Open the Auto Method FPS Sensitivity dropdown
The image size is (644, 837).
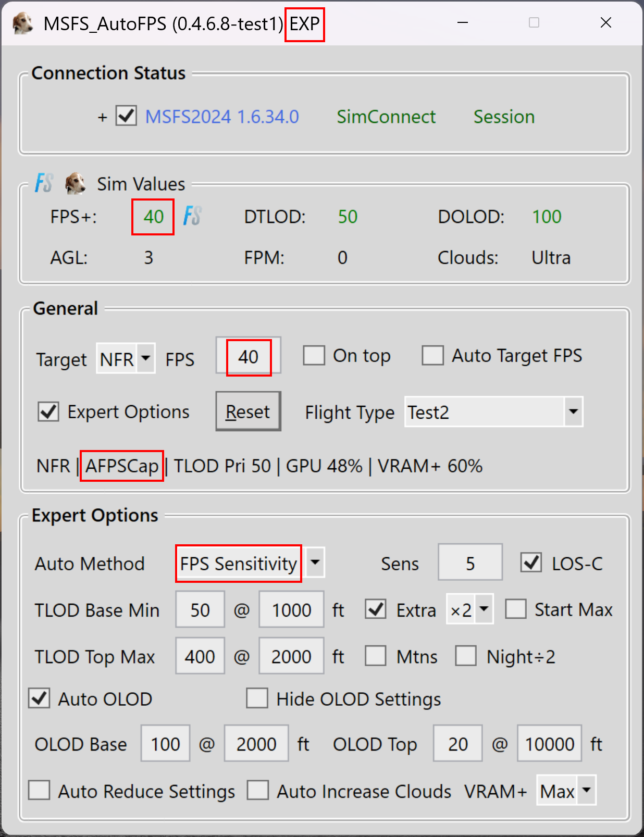251,563
